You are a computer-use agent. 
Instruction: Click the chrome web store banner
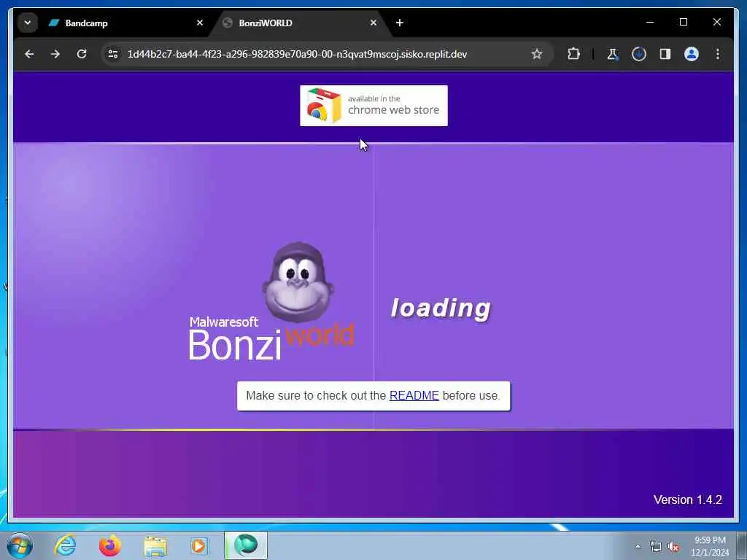point(373,106)
